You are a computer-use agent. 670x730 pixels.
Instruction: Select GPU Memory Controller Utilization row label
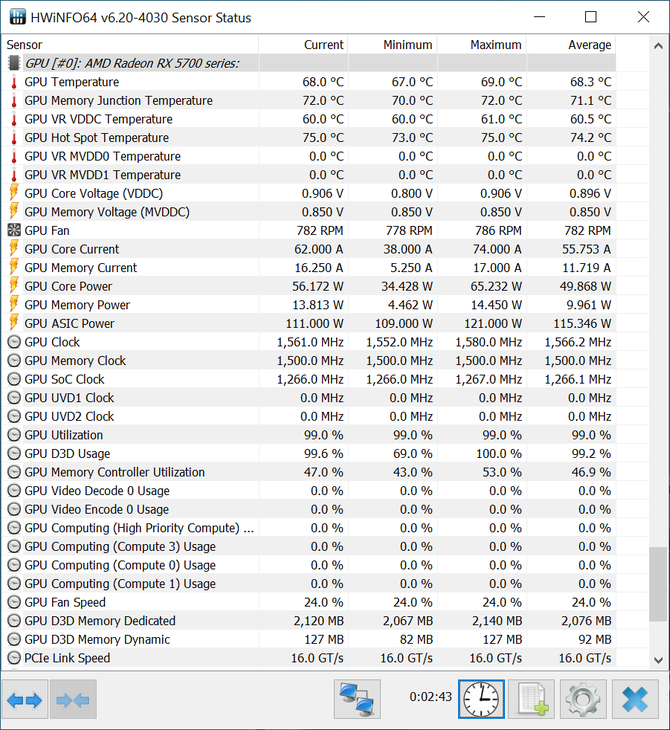tap(115, 472)
